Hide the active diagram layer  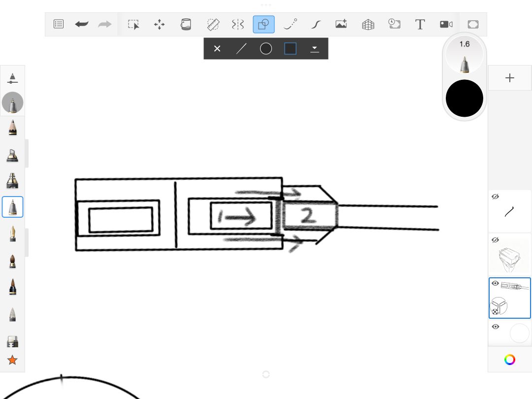pyautogui.click(x=496, y=283)
